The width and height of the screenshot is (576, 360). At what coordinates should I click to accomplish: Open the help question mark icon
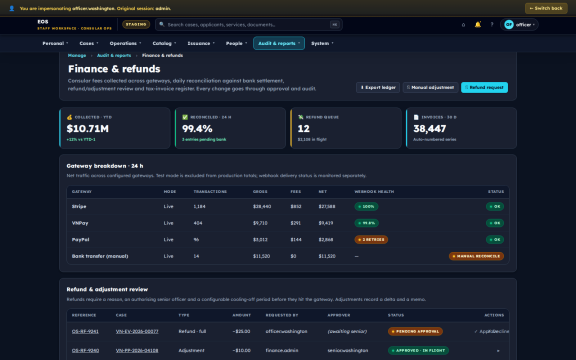(x=492, y=25)
